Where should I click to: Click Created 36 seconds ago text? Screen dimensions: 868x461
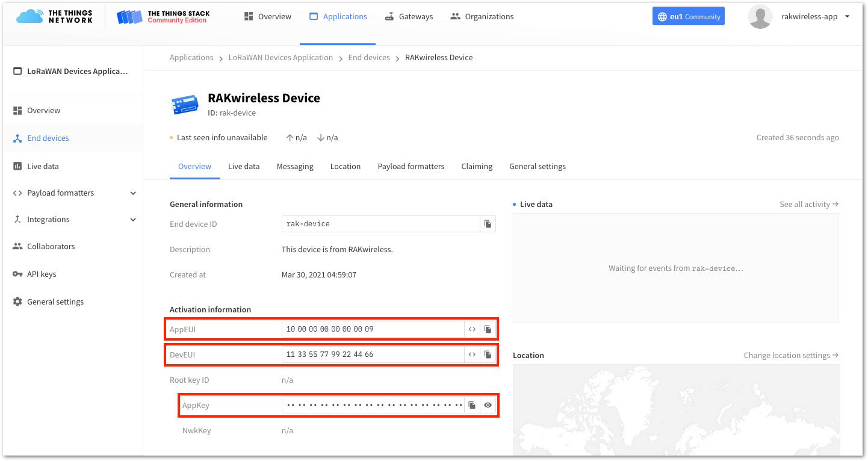[798, 138]
